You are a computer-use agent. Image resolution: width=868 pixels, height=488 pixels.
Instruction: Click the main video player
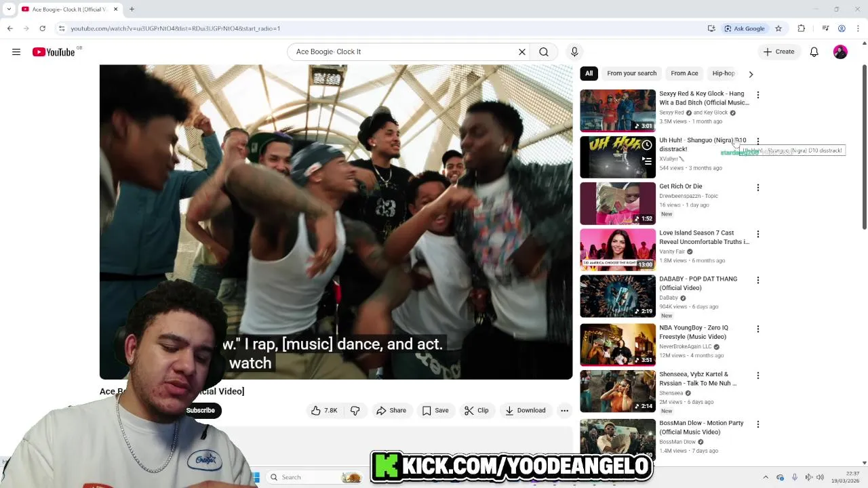(x=336, y=222)
